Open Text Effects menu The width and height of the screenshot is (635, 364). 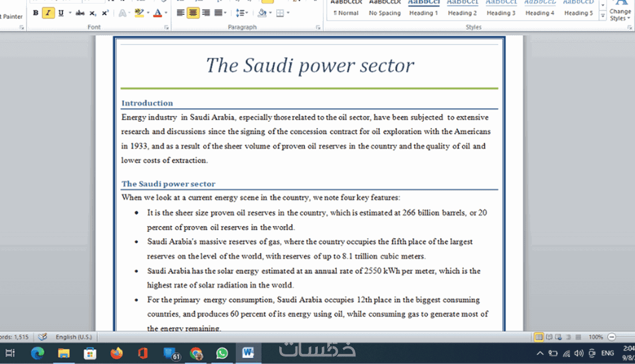[123, 13]
